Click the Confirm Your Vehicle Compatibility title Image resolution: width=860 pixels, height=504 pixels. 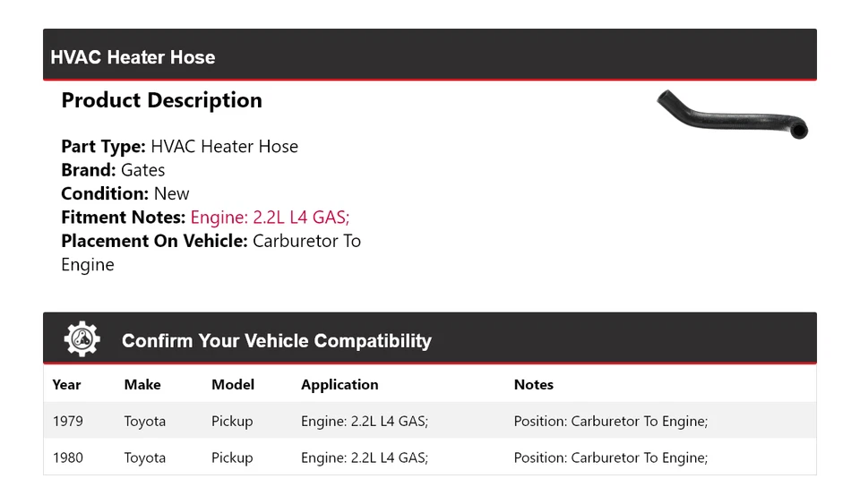[276, 341]
